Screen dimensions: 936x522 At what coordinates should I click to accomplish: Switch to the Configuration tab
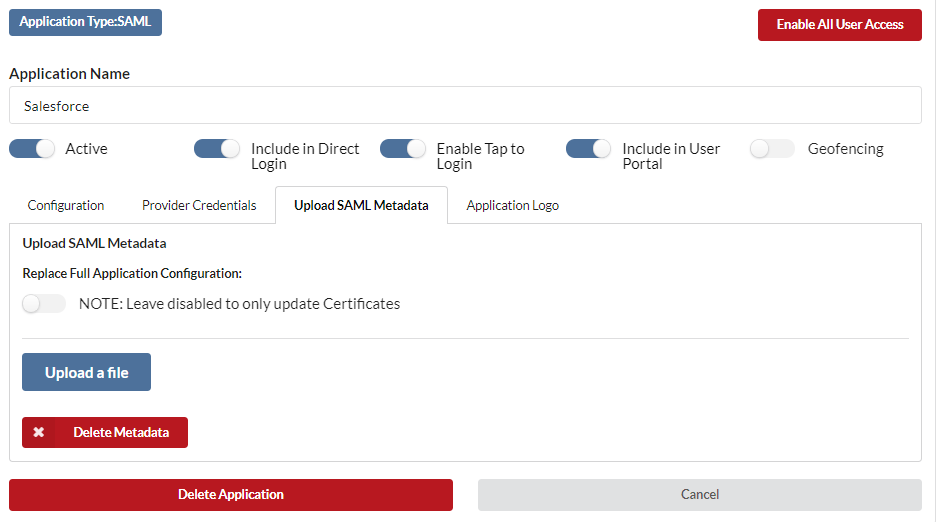(x=66, y=205)
